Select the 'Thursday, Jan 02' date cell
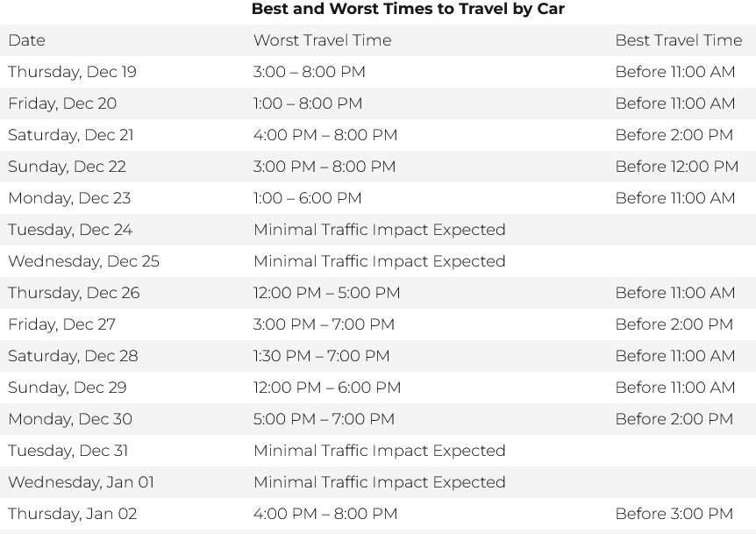This screenshot has width=756, height=534. point(72,514)
